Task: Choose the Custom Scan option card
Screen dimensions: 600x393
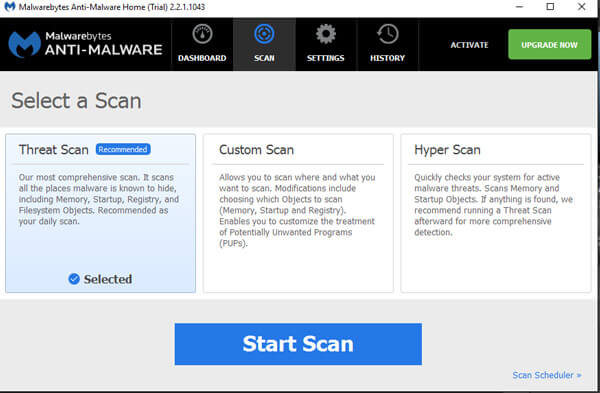Action: click(x=298, y=213)
